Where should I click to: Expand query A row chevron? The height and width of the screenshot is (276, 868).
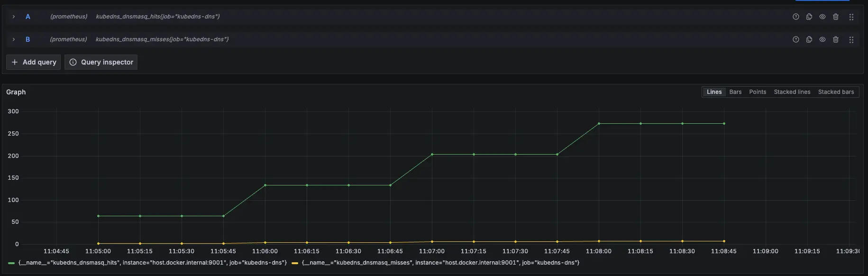pyautogui.click(x=13, y=17)
